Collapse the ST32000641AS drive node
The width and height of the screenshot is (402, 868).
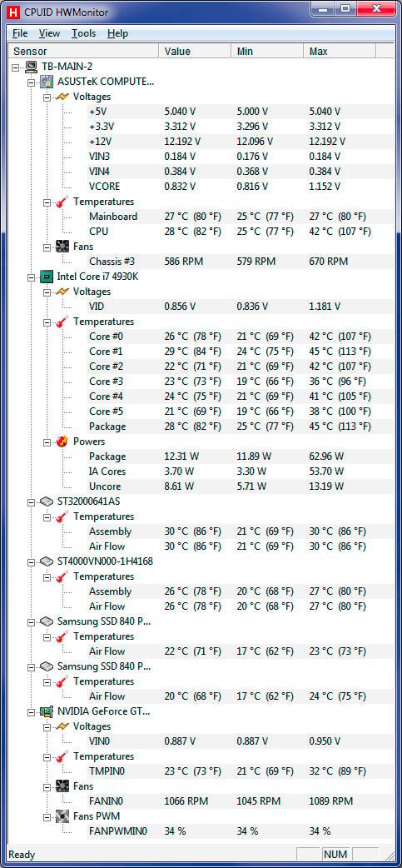(32, 501)
